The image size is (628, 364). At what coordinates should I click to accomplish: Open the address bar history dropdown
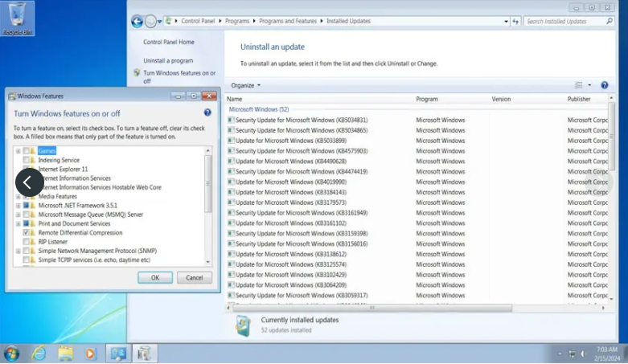506,21
